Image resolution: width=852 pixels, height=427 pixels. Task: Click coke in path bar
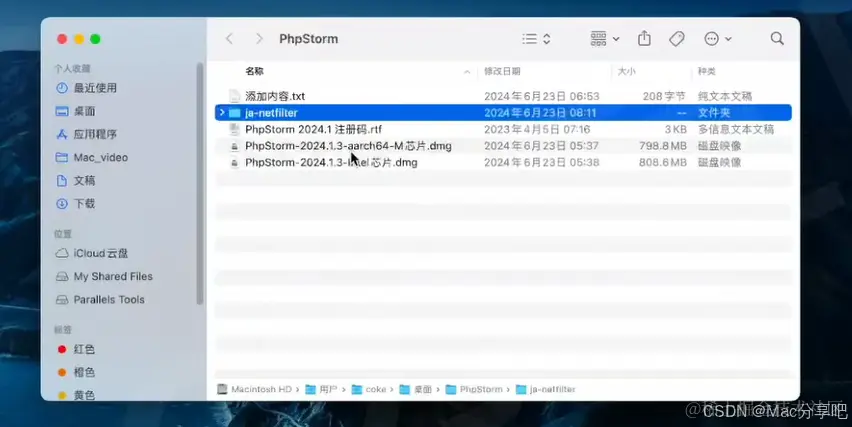369,390
